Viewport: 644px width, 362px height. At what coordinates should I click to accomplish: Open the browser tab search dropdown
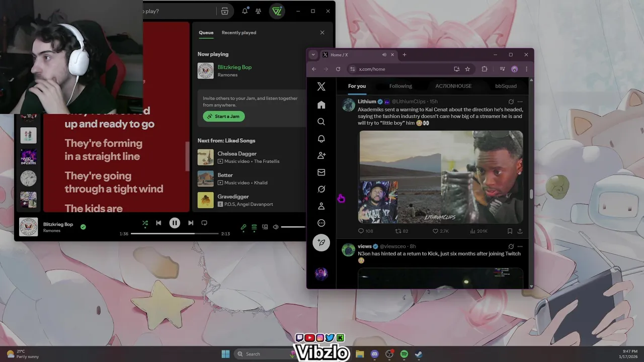(313, 55)
